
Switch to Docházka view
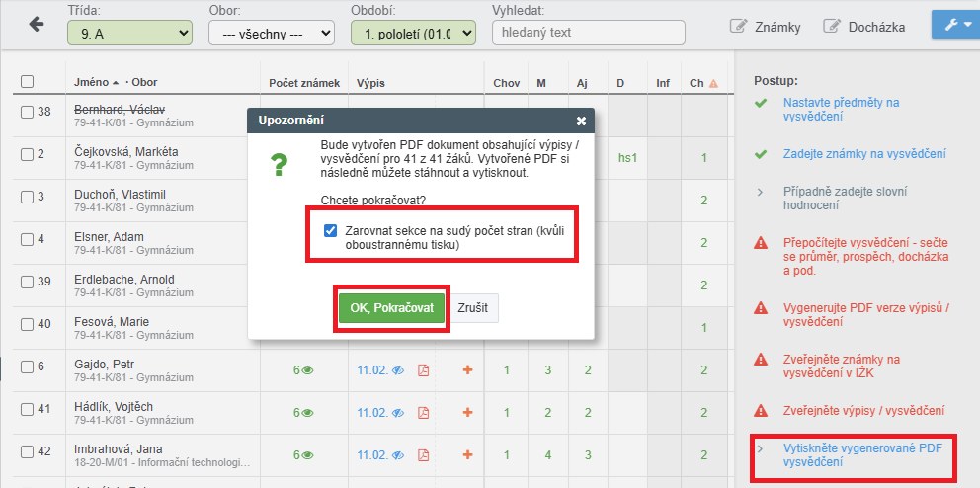click(x=863, y=27)
